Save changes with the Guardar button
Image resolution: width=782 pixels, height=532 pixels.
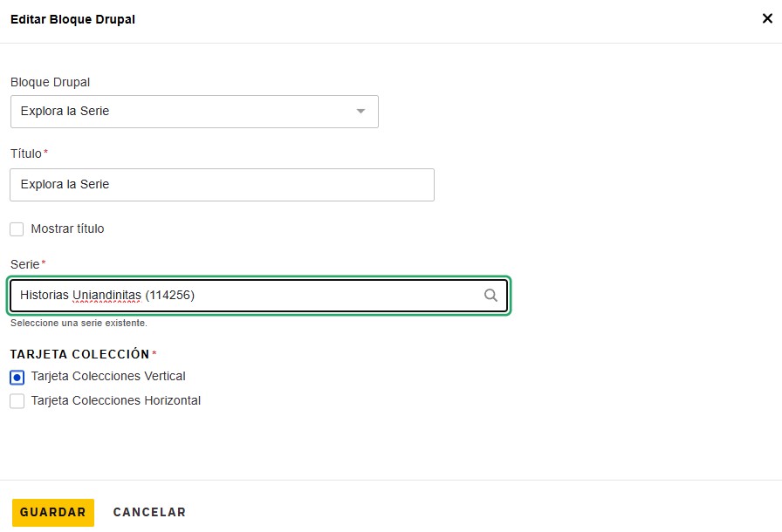click(x=53, y=513)
